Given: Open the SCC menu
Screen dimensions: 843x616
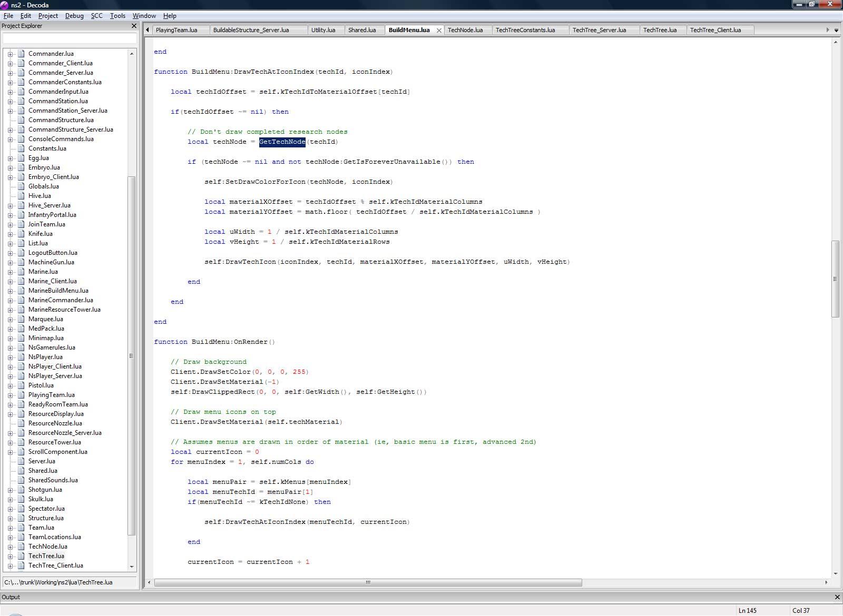Looking at the screenshot, I should (x=97, y=16).
